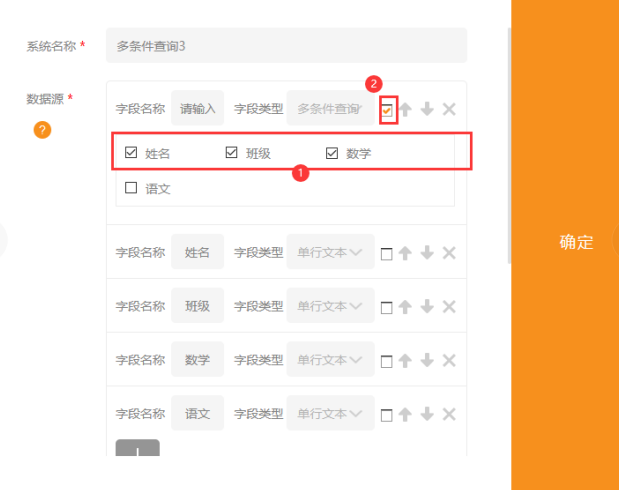Toggle the orange checked box in first row
Image resolution: width=619 pixels, height=490 pixels.
[387, 110]
